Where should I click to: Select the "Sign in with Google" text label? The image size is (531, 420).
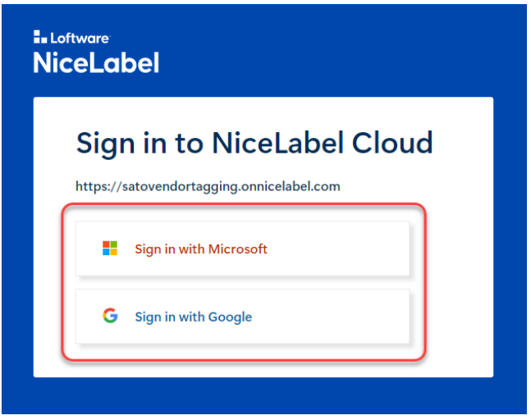(194, 317)
